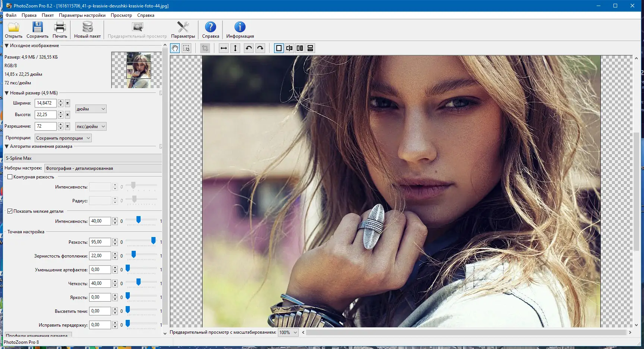Switch to side-by-side preview layout
Viewport: 644px width, 349px height.
pyautogui.click(x=300, y=48)
